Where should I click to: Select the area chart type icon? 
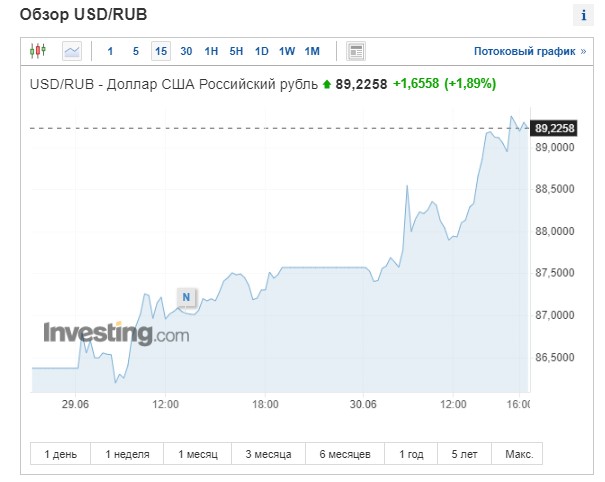pyautogui.click(x=72, y=51)
